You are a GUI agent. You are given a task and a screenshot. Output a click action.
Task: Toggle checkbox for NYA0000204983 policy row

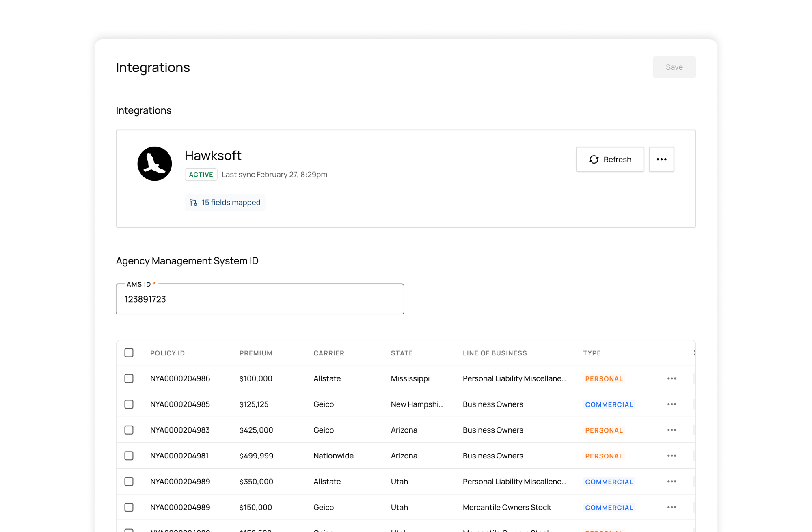(130, 430)
